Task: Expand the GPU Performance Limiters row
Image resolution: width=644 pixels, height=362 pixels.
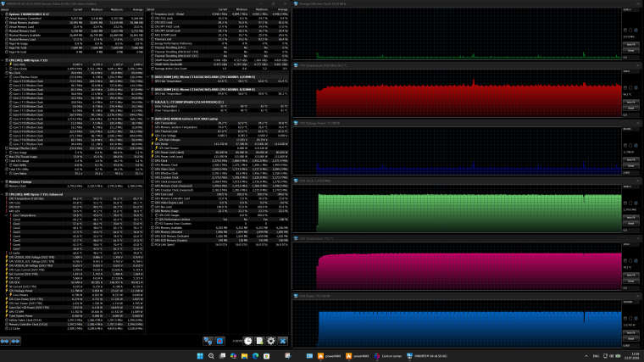Action: (152, 220)
